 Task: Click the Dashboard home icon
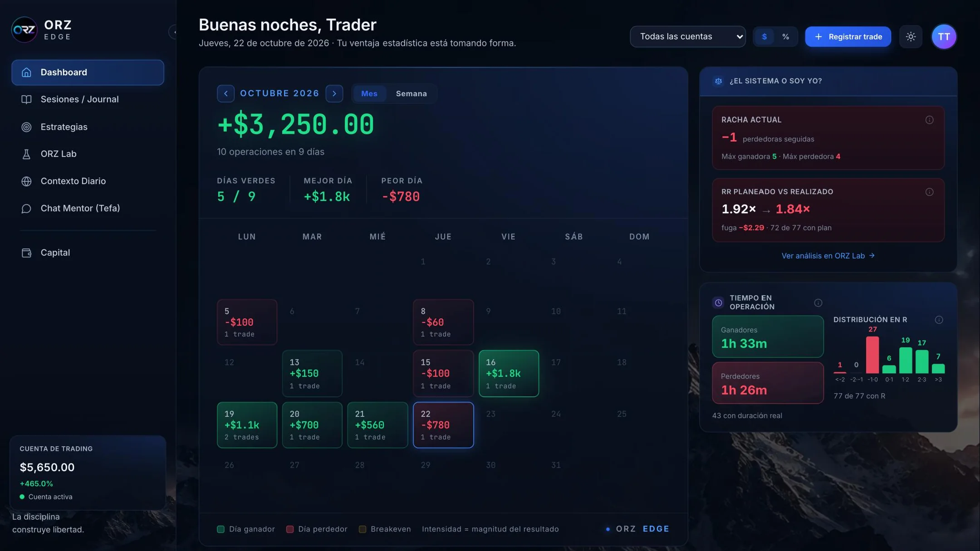click(26, 73)
